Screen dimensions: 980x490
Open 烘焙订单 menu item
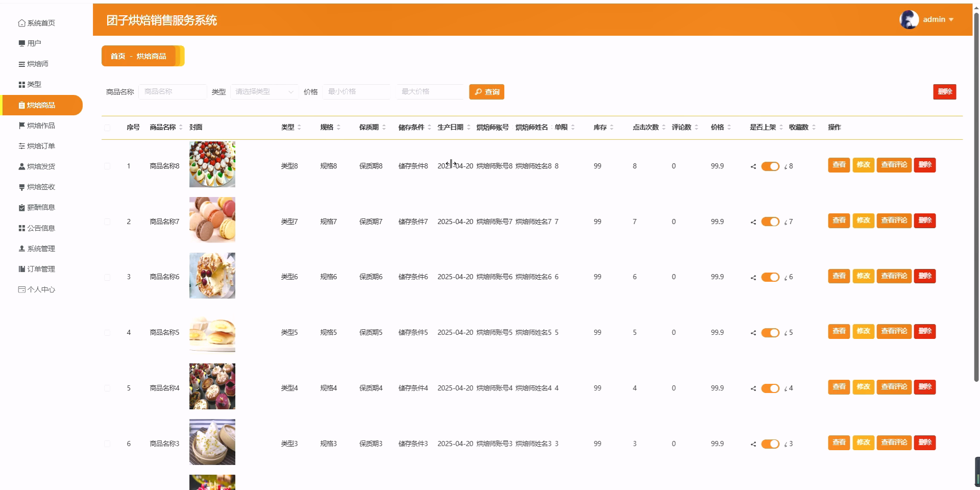(x=41, y=146)
